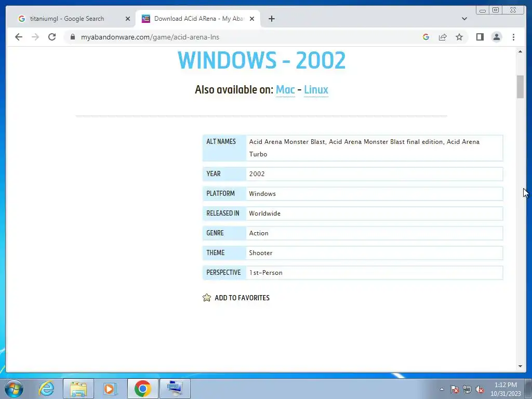
Task: Show hidden system tray icons
Action: tap(442, 389)
